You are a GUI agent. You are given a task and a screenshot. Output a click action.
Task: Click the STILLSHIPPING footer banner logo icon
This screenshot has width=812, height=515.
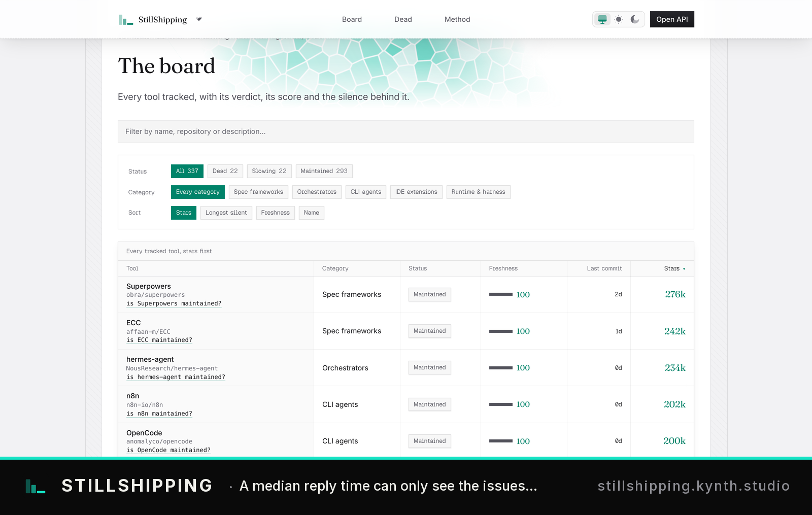[x=36, y=486]
